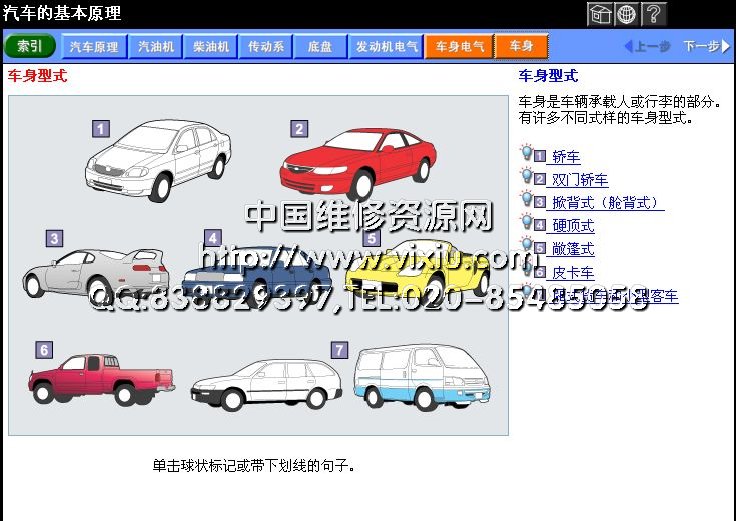Switch to the 柴油机 tab
Image resolution: width=736 pixels, height=521 pixels.
point(211,46)
